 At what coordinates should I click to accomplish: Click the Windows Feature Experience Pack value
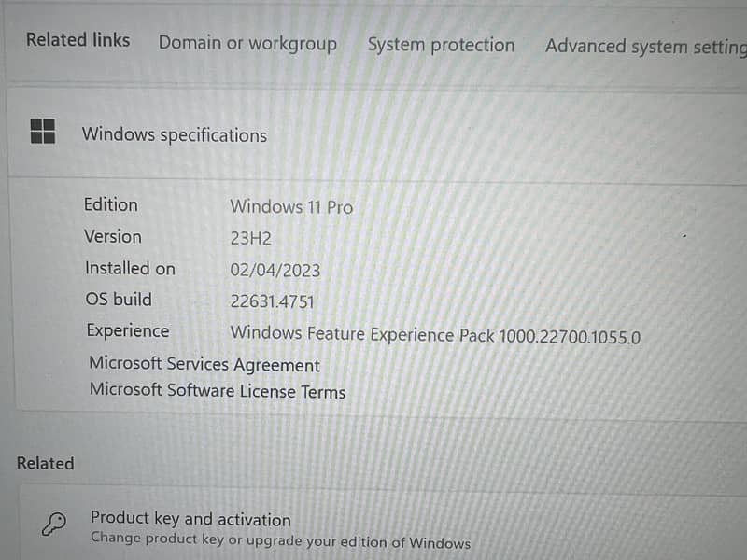pos(435,335)
